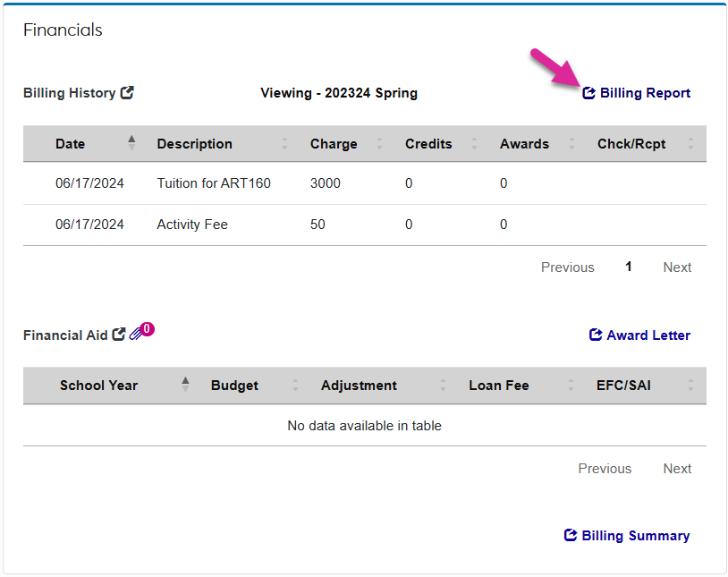The height and width of the screenshot is (577, 728).
Task: Sort billing table by Date column
Action: (x=71, y=144)
